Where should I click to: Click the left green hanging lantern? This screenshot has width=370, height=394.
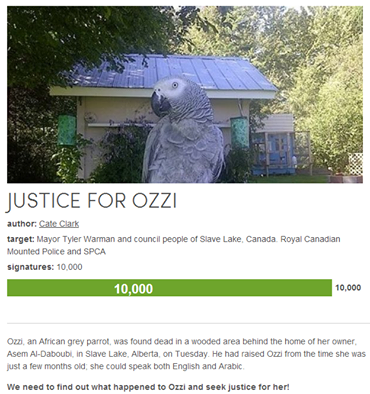click(x=67, y=130)
